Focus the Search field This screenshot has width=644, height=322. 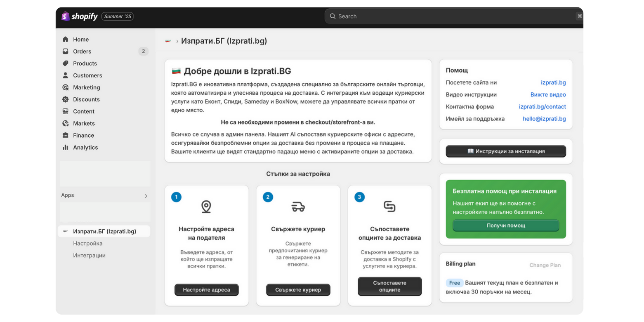(454, 16)
